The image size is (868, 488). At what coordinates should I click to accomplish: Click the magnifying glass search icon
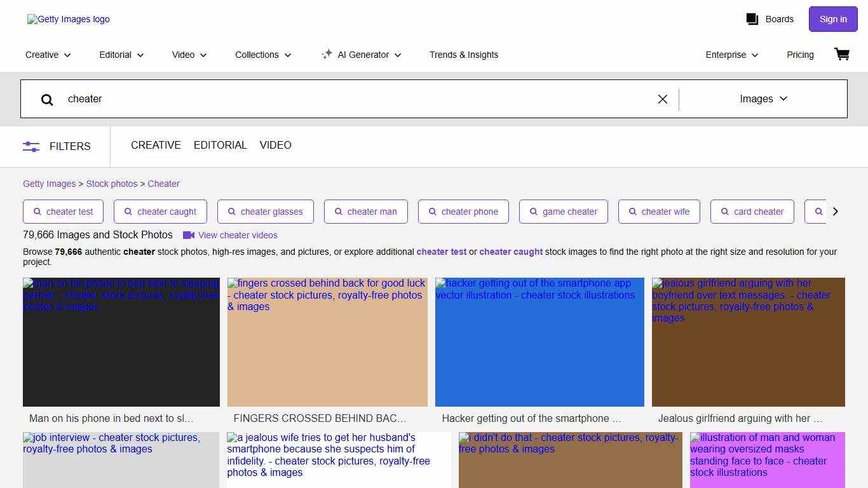click(47, 99)
